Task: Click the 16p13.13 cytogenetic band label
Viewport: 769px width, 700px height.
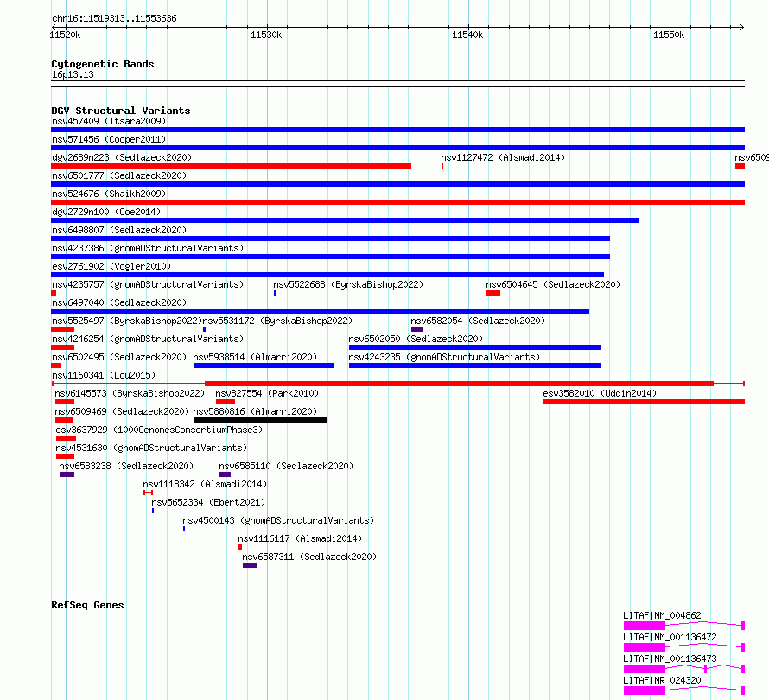Action: point(73,74)
